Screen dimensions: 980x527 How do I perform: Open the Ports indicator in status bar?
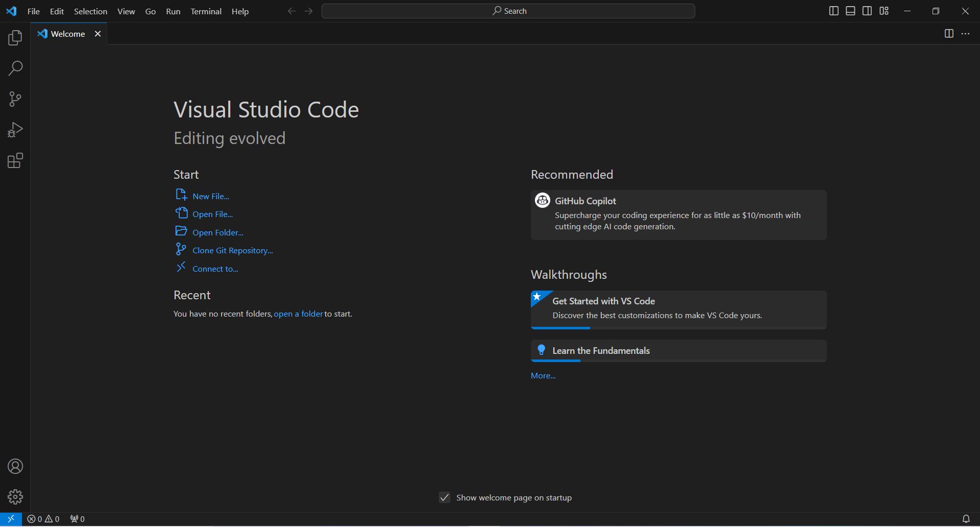coord(77,518)
